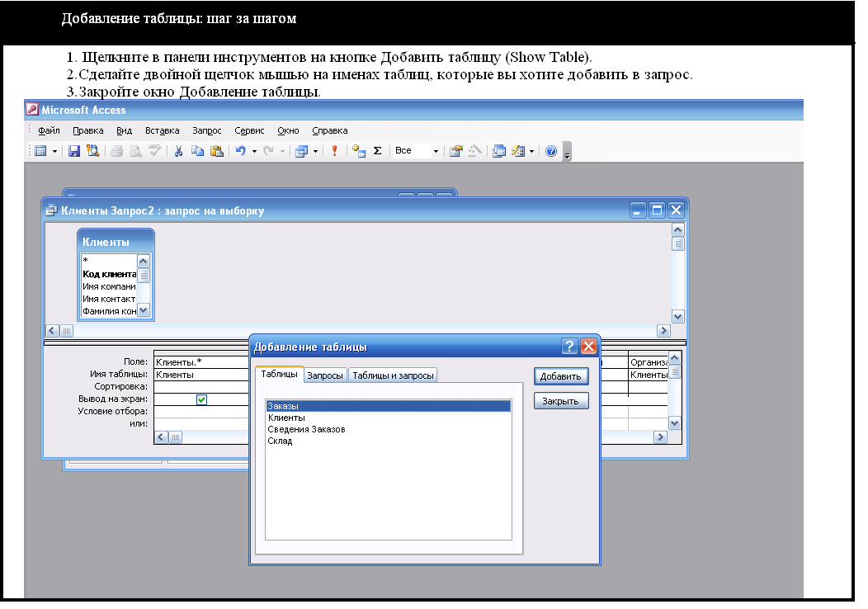
Task: Select the Имя контакт field in Клиенты list
Action: point(109,299)
